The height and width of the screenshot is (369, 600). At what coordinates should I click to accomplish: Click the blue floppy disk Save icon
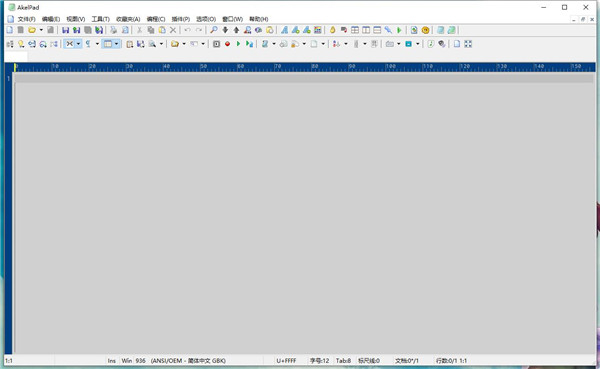coord(65,30)
